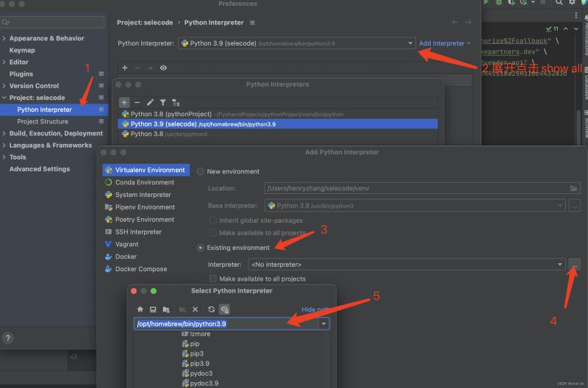Expand the Editor section in Preferences

pyautogui.click(x=4, y=62)
